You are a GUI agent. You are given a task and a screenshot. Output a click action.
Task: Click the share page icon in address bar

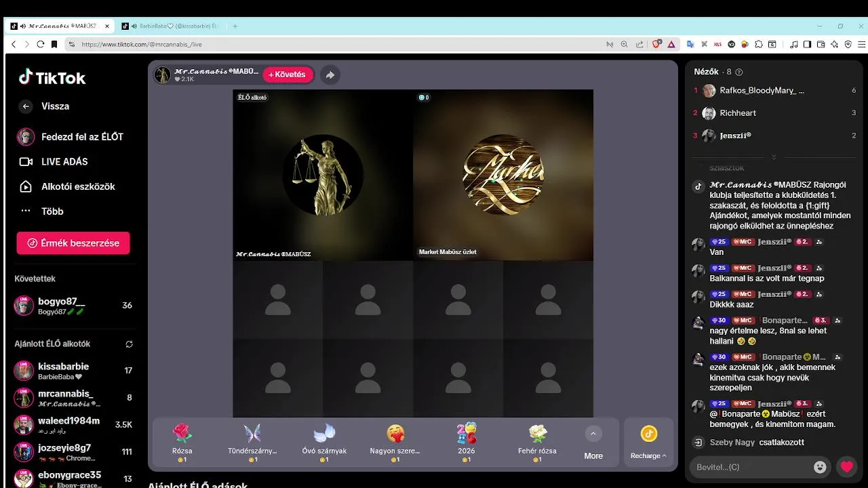639,44
